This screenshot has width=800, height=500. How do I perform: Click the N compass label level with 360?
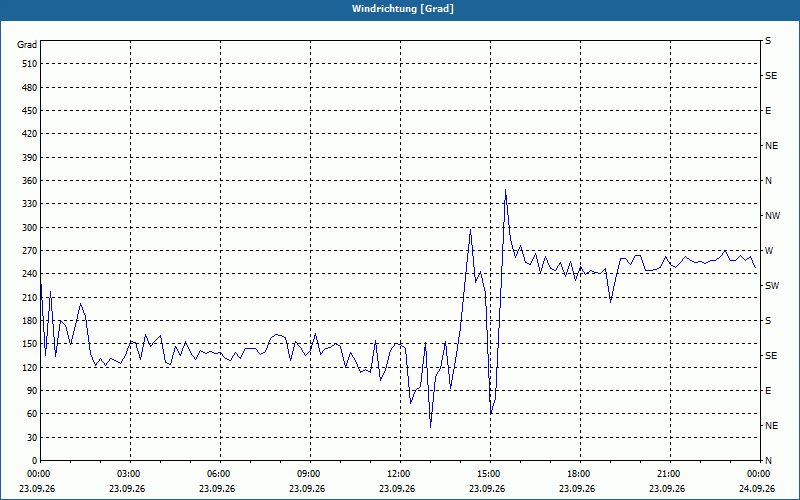768,181
